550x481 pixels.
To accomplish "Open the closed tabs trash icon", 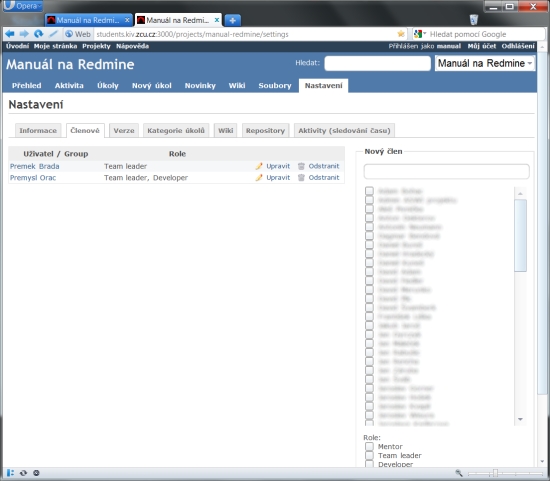I will pos(474,20).
